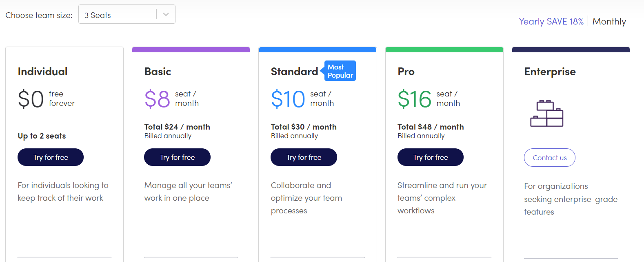Click the Enterprise plan heading
This screenshot has height=262, width=644.
pos(550,72)
